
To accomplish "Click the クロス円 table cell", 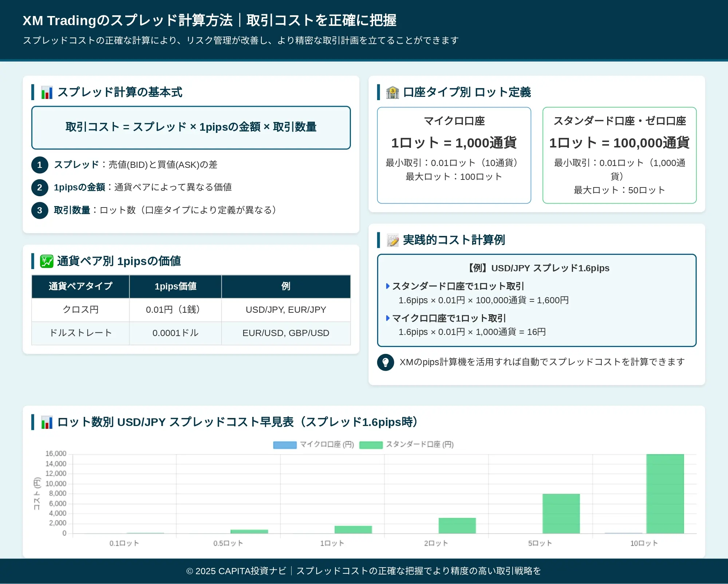I will point(80,310).
